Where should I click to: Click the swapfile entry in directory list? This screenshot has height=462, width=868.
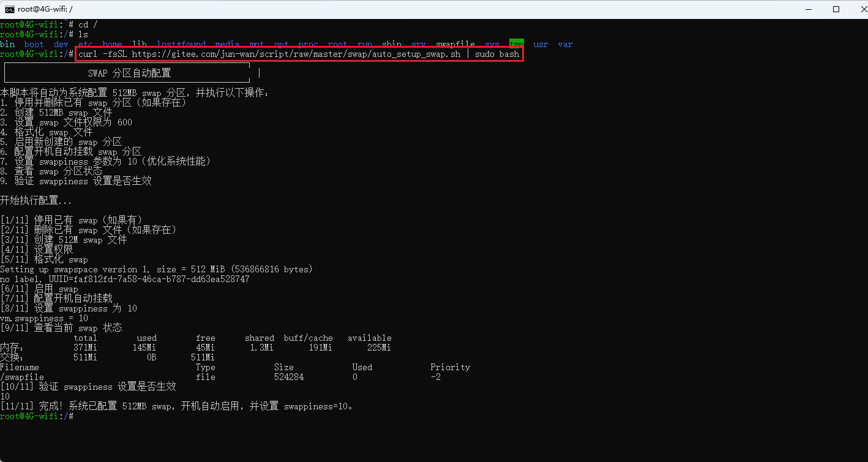tap(455, 43)
